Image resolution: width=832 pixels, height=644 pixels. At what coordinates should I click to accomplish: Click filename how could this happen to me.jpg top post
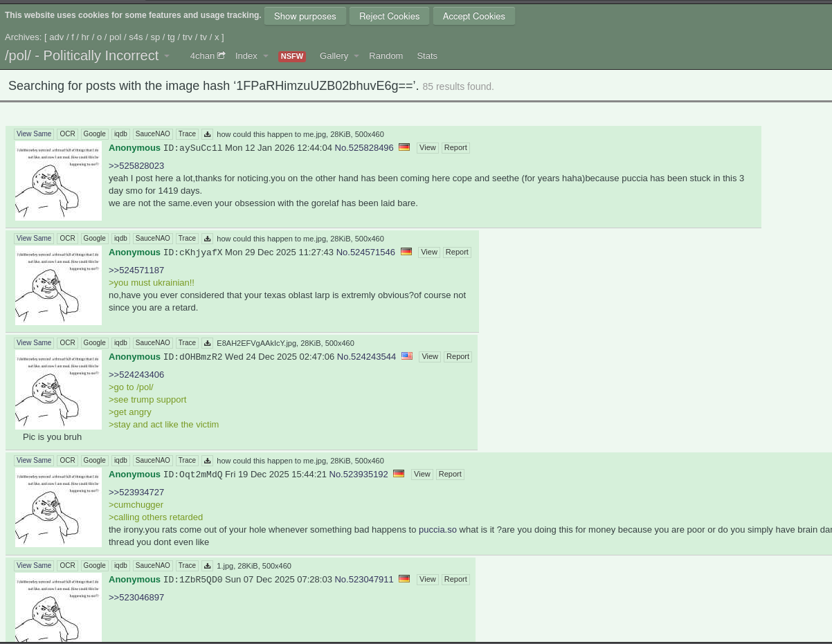point(271,134)
